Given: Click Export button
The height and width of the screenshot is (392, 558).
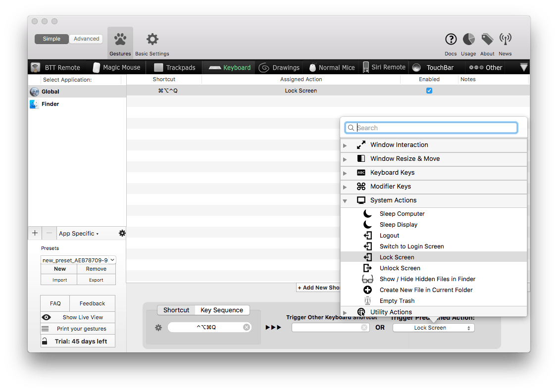Looking at the screenshot, I should click(x=96, y=280).
